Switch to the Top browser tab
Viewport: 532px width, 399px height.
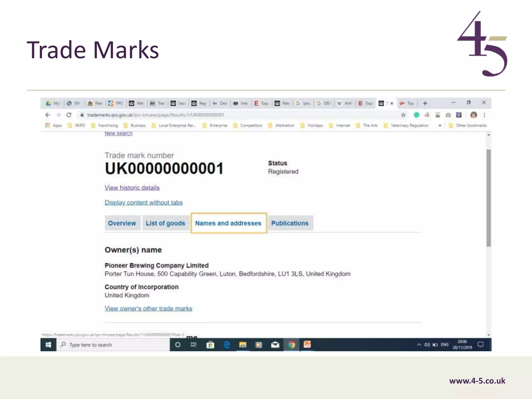click(x=407, y=103)
